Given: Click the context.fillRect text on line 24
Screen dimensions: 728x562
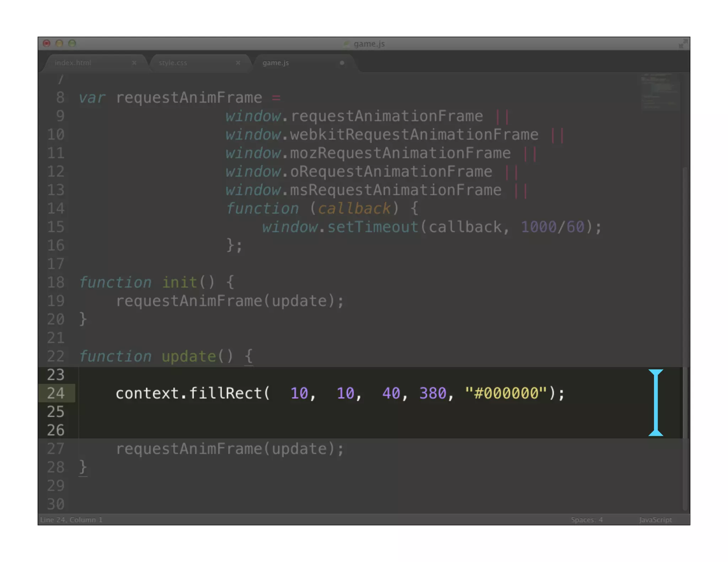Looking at the screenshot, I should [x=188, y=393].
